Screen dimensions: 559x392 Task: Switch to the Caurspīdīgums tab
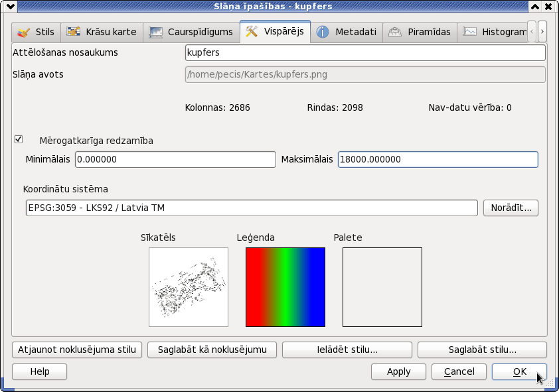point(191,32)
